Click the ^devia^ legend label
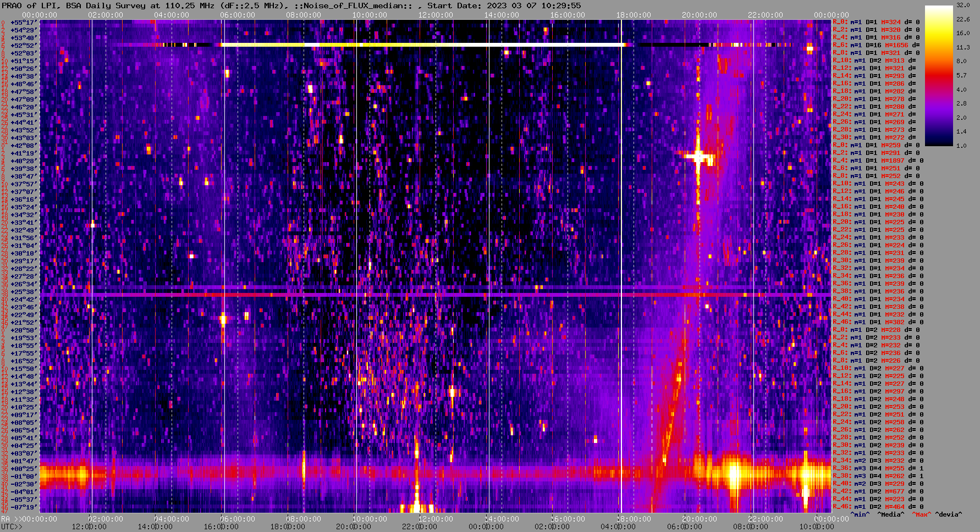This screenshot has height=532, width=980. [949, 514]
